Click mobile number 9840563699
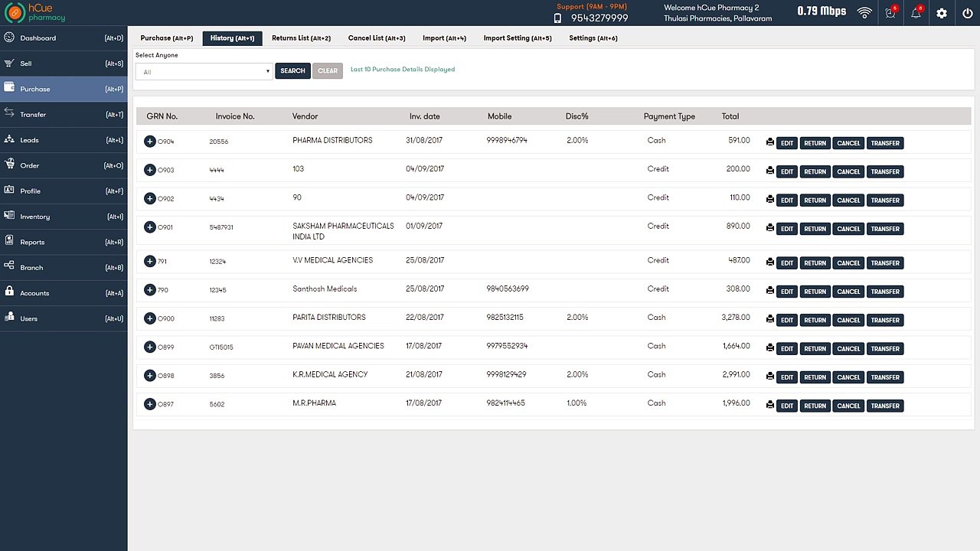980x551 pixels. coord(508,289)
